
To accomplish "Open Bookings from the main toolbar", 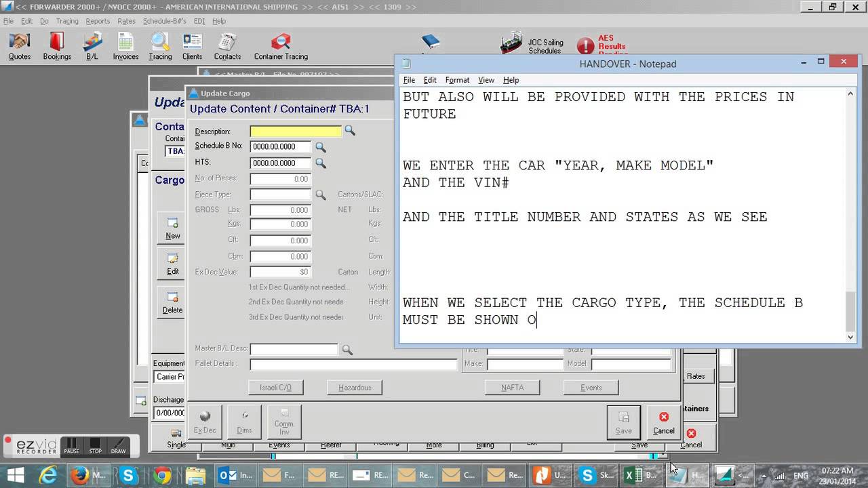I will (x=57, y=47).
